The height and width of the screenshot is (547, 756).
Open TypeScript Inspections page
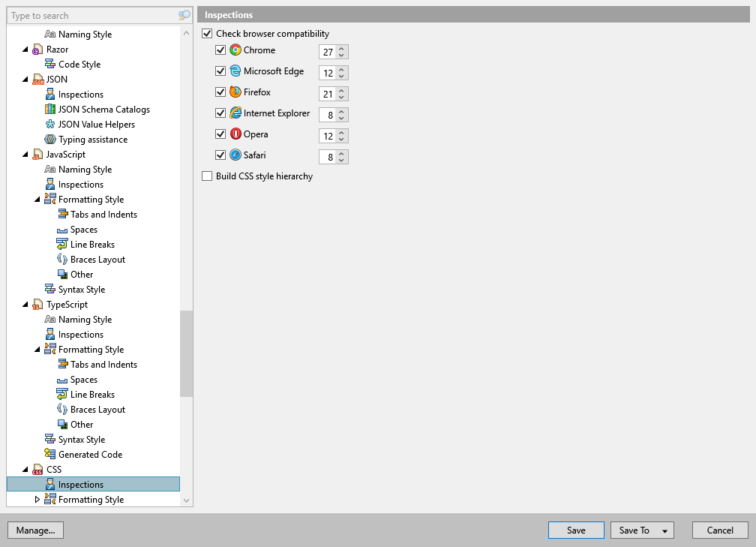point(80,335)
